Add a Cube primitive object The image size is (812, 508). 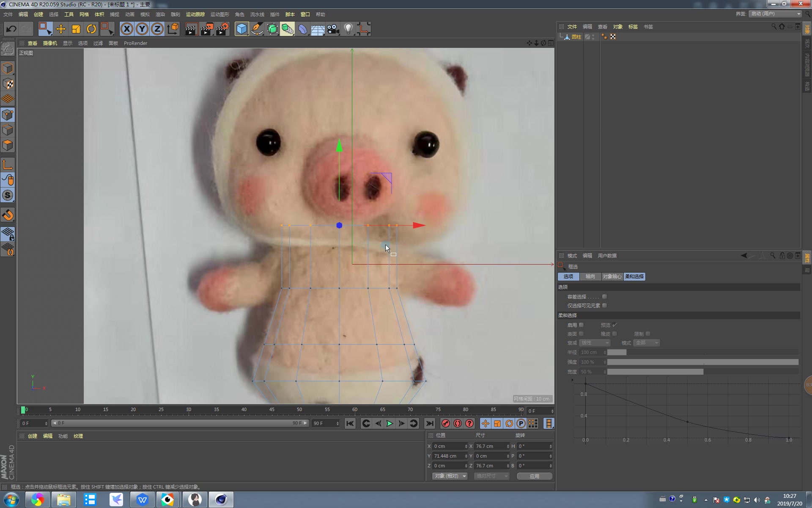[x=241, y=29]
